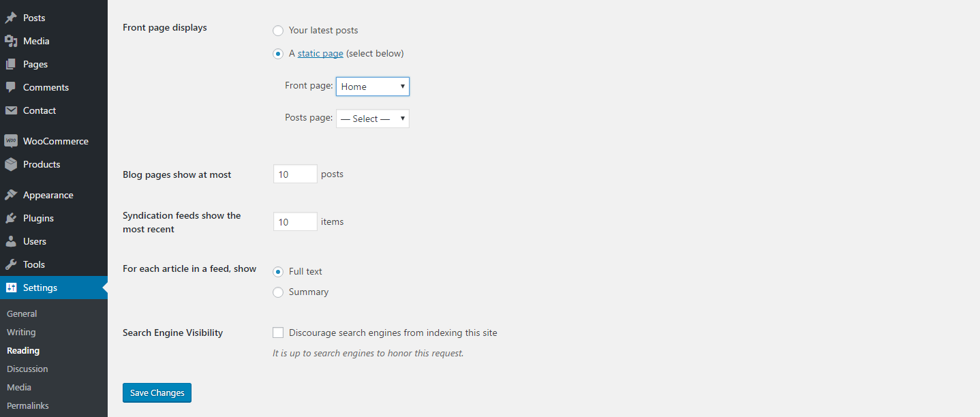Go to Reading settings submenu
Screen dimensions: 980x417
click(23, 350)
